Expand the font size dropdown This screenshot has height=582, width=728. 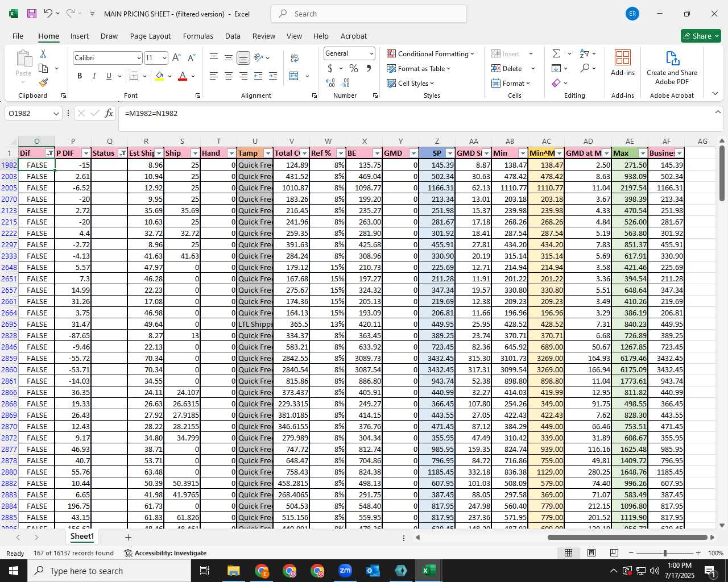tap(164, 58)
